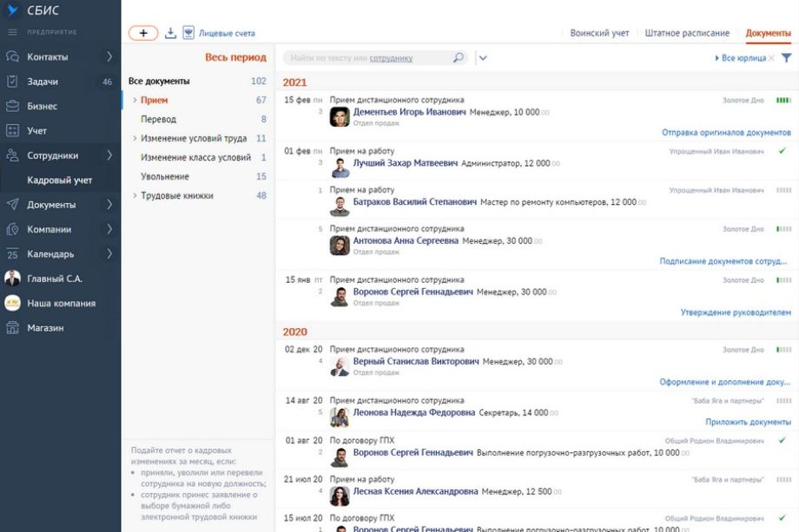Switch to the Штатное расписание tab
The image size is (799, 532).
[x=687, y=33]
